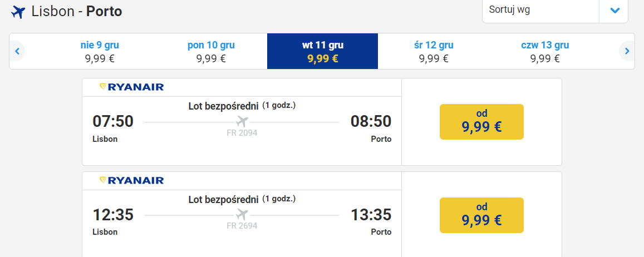Click the 07:50 departure time
The width and height of the screenshot is (644, 257).
[113, 121]
